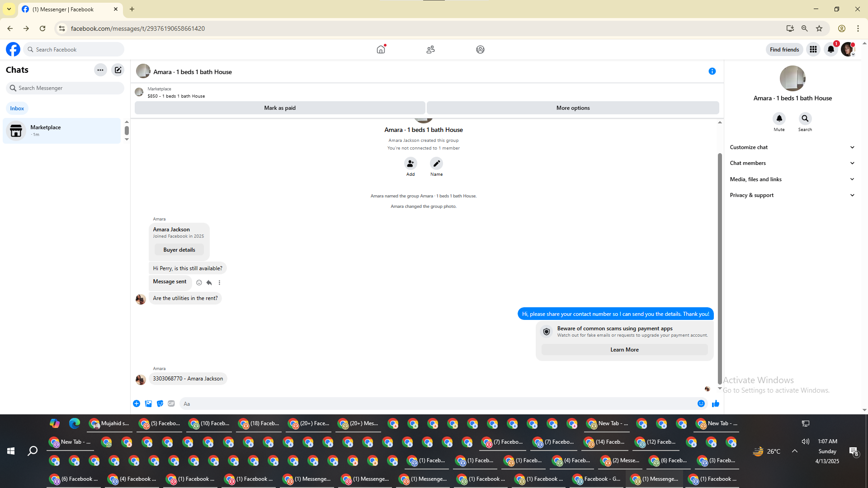Open a new browser tab
Screen dimensions: 868x488
pyautogui.click(x=132, y=9)
